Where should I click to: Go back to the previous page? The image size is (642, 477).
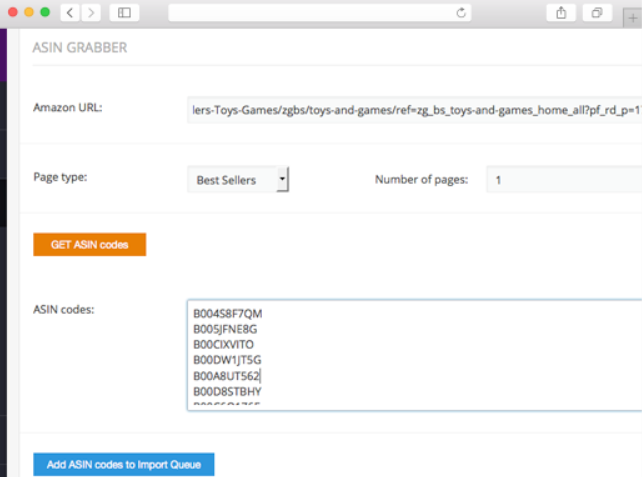[x=71, y=13]
